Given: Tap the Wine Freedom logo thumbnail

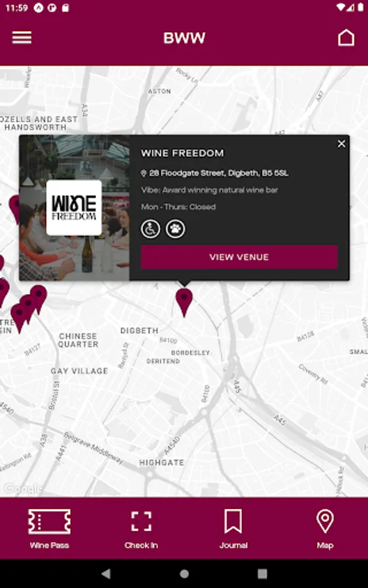Looking at the screenshot, I should click(74, 207).
